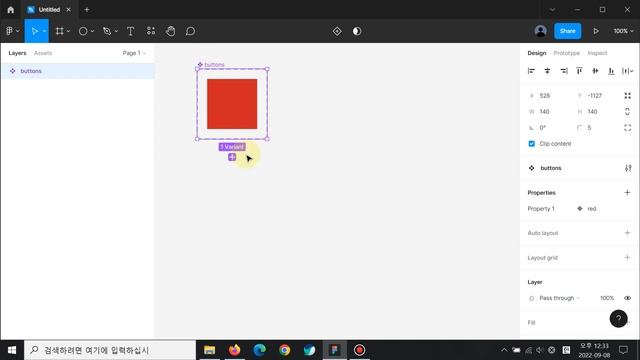
Task: Open component configuration settings icon
Action: pyautogui.click(x=628, y=168)
